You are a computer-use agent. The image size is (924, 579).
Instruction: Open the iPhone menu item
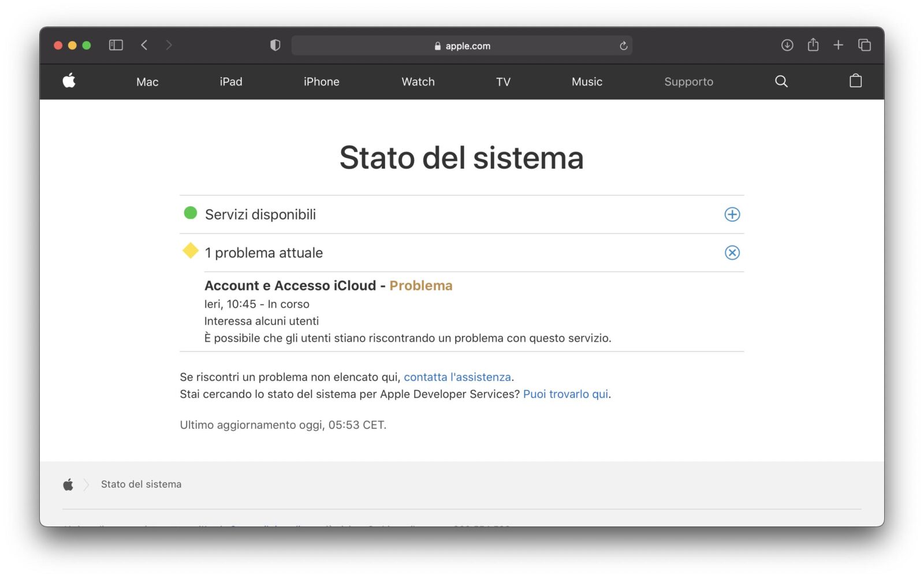tap(322, 82)
